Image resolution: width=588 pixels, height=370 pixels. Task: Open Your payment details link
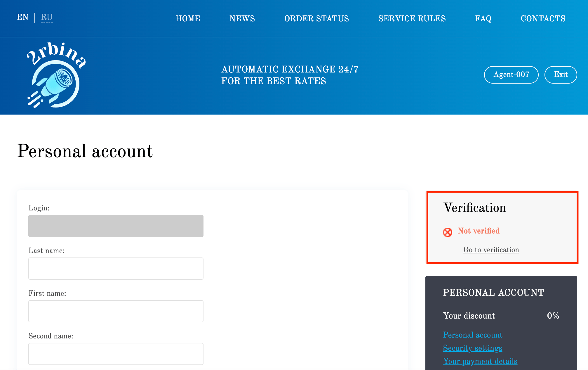(480, 361)
